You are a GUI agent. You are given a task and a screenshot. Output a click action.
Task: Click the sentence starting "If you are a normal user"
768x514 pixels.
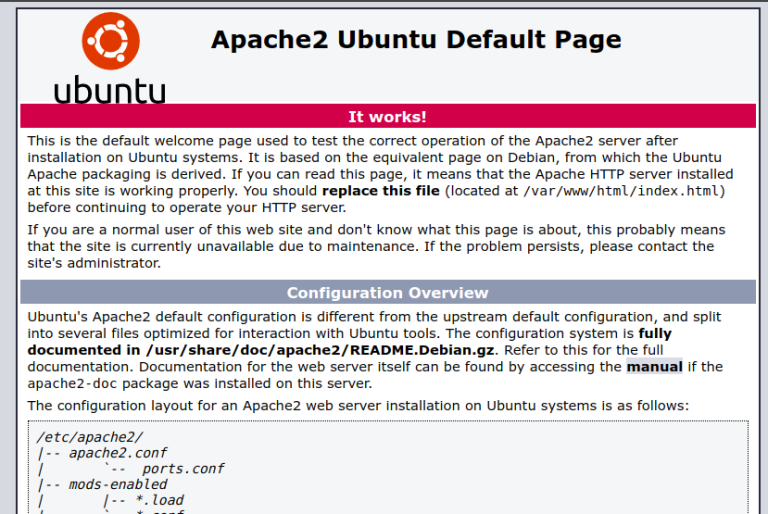200,230
